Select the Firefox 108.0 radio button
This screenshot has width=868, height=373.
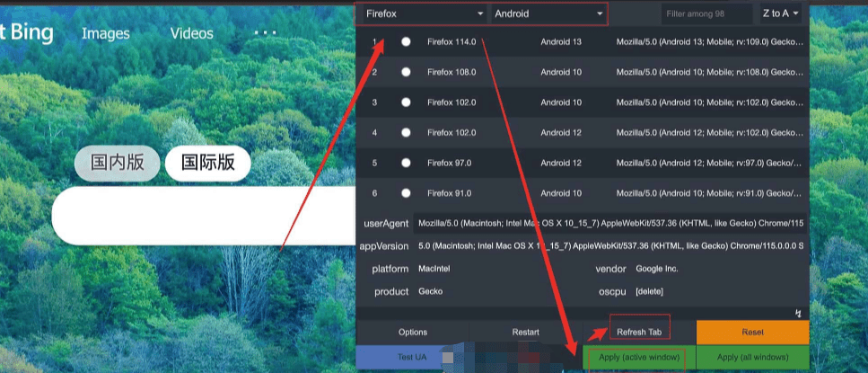click(x=406, y=72)
